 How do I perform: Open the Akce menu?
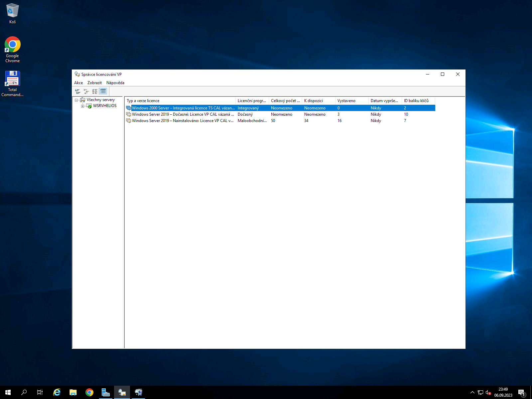pos(78,82)
